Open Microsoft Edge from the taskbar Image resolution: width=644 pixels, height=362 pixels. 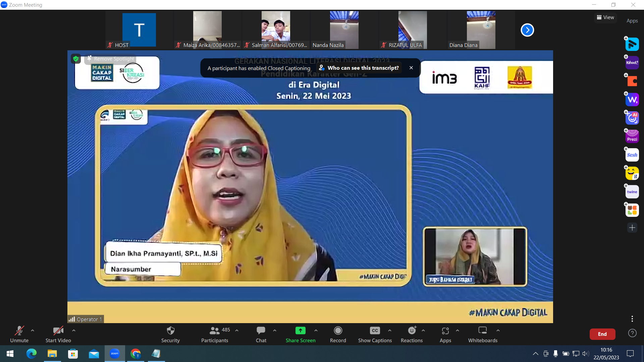(31, 354)
